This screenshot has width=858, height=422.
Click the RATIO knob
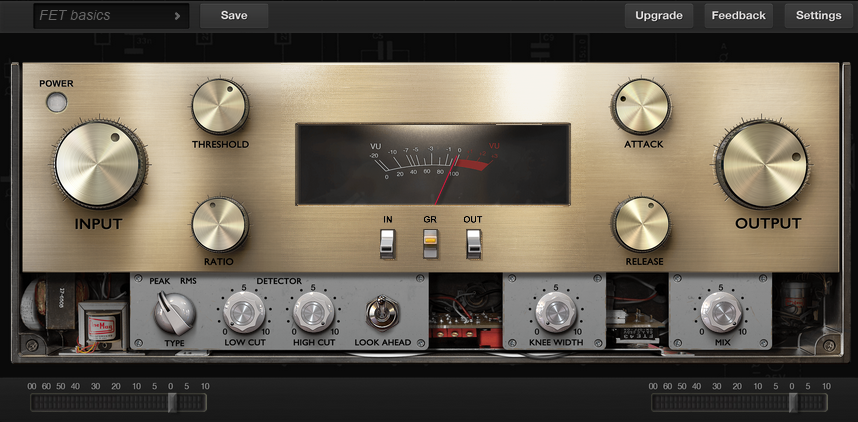(220, 224)
